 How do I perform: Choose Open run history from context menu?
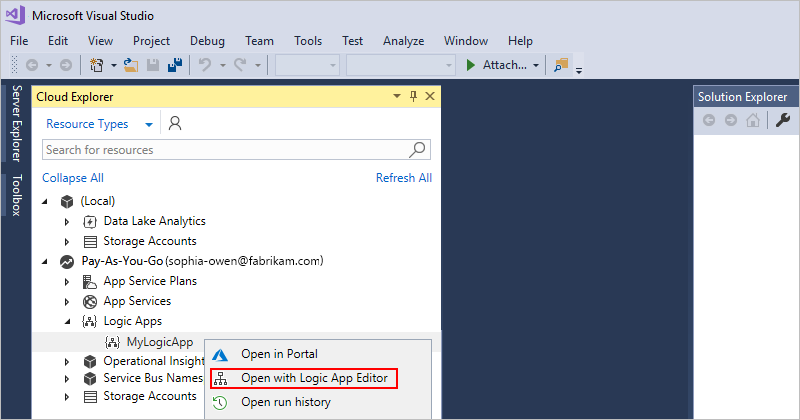(x=320, y=402)
